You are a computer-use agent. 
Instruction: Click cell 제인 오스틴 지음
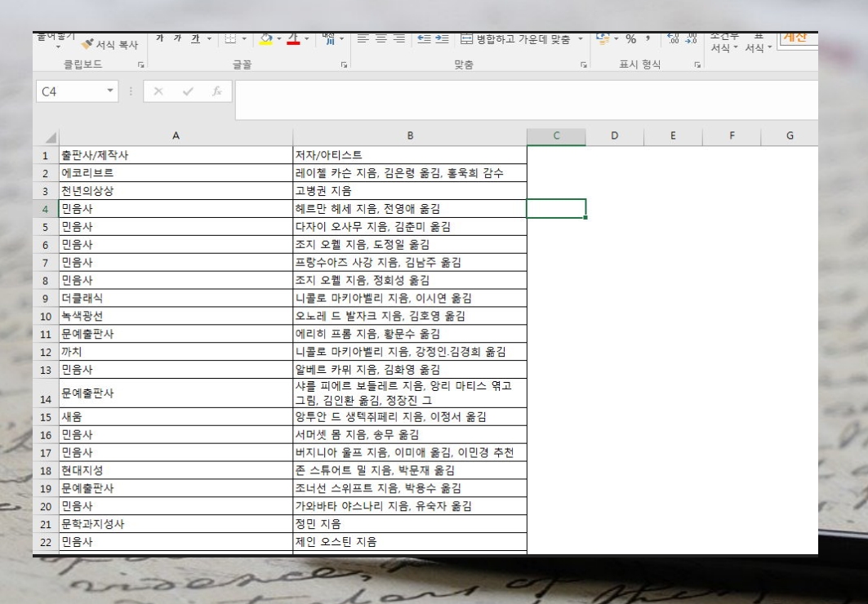tap(410, 541)
